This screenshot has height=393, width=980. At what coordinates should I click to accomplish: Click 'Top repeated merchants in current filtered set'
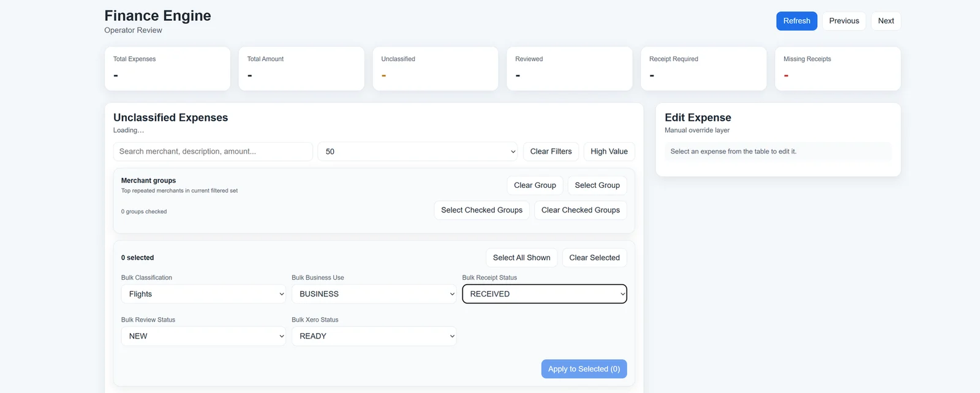pyautogui.click(x=179, y=191)
